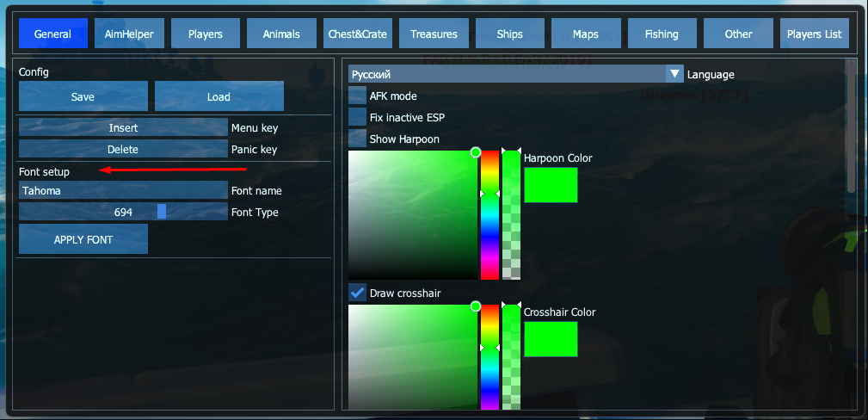Go to the Chest&Crate tab
Image resolution: width=868 pixels, height=420 pixels.
pyautogui.click(x=358, y=34)
